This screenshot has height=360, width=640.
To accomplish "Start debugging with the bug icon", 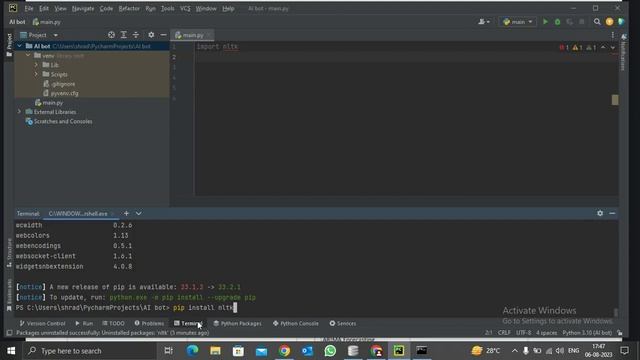I will [x=558, y=22].
